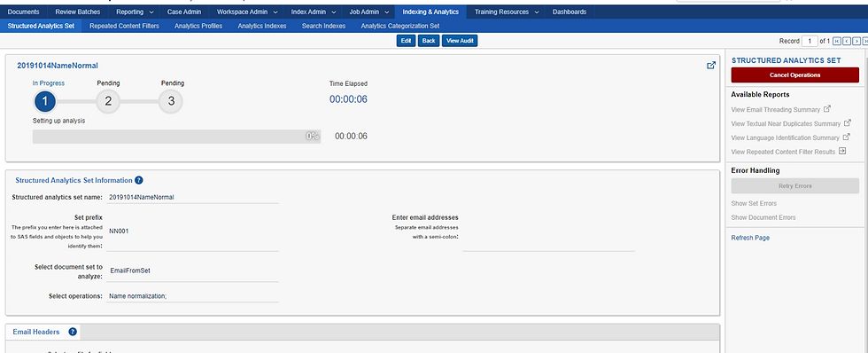The height and width of the screenshot is (353, 868).
Task: Open the Dashboards tab
Action: tap(569, 12)
